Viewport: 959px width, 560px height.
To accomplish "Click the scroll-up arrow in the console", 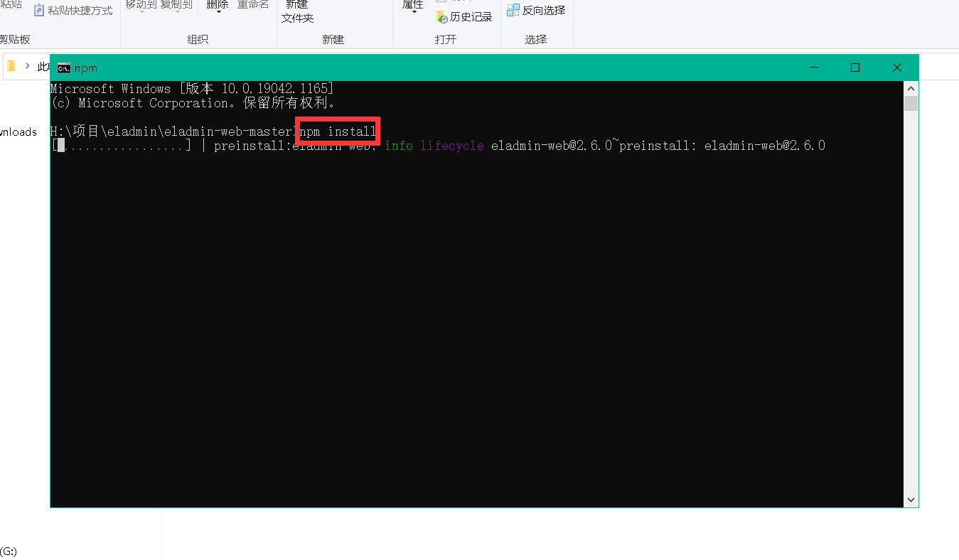I will [911, 88].
